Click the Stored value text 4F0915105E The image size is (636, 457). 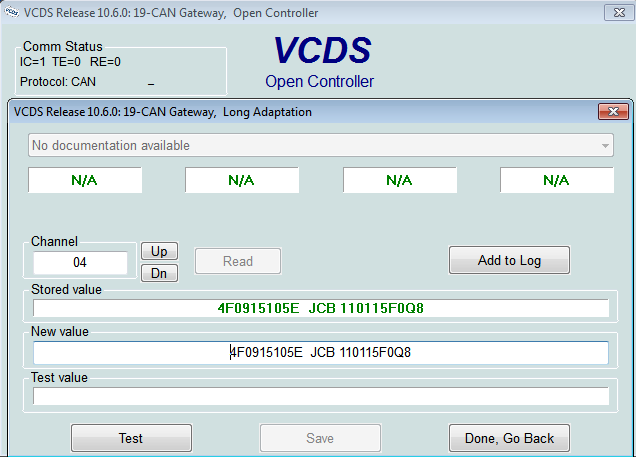[258, 308]
